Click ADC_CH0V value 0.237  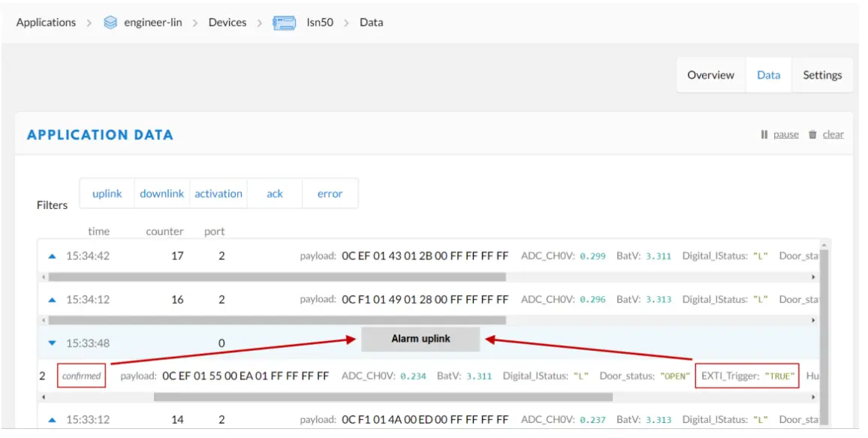coord(592,420)
